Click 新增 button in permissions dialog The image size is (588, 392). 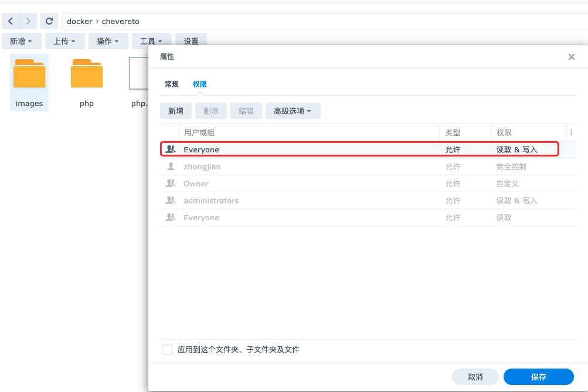point(176,111)
